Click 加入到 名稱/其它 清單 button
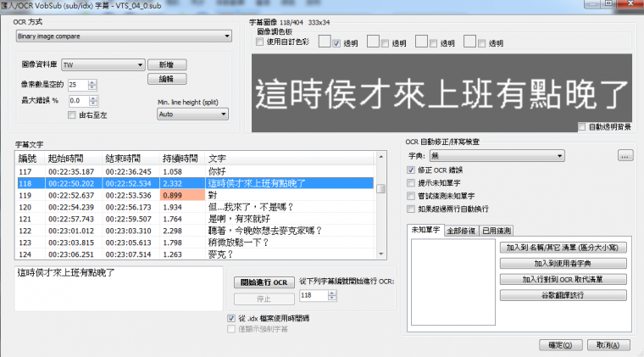 [x=563, y=248]
